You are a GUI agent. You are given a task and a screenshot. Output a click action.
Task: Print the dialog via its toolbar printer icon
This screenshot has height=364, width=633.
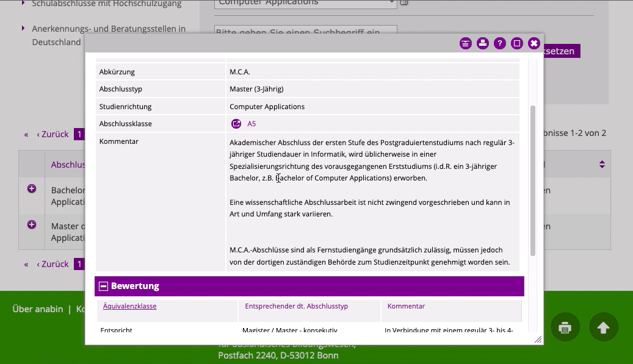[x=483, y=43]
